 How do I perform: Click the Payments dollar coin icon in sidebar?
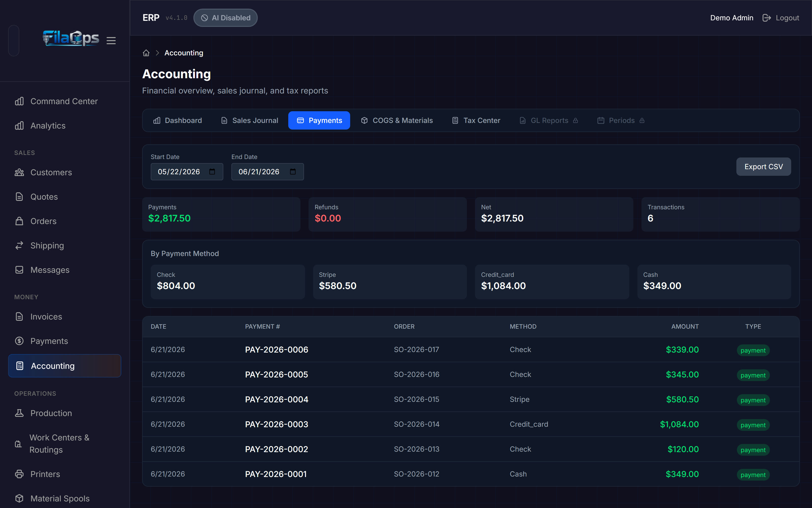click(20, 341)
